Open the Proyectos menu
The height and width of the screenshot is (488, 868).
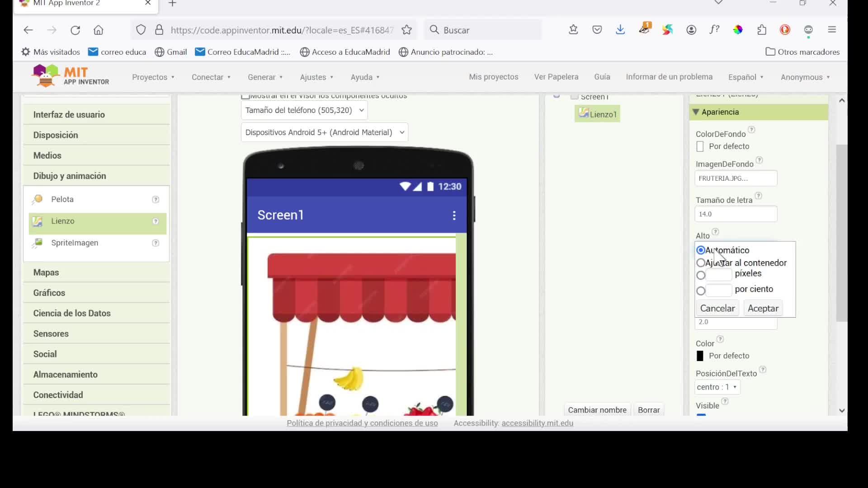[153, 77]
